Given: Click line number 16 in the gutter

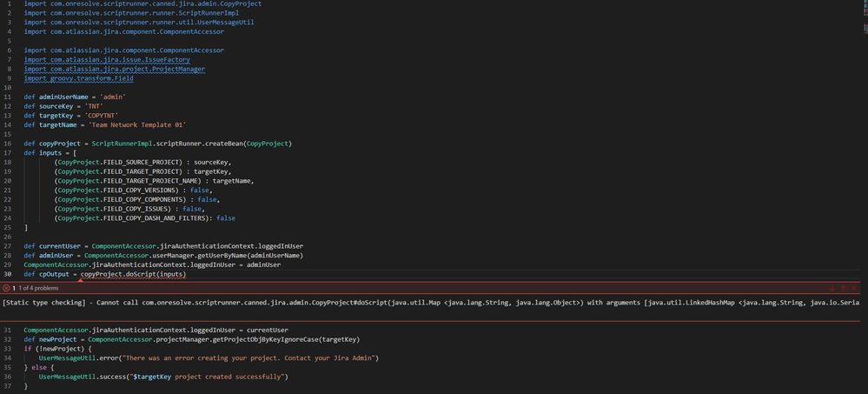Looking at the screenshot, I should pyautogui.click(x=8, y=144).
